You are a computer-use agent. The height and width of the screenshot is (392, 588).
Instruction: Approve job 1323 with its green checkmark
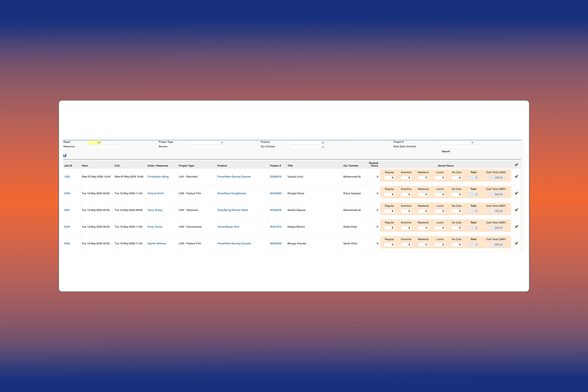pyautogui.click(x=516, y=176)
